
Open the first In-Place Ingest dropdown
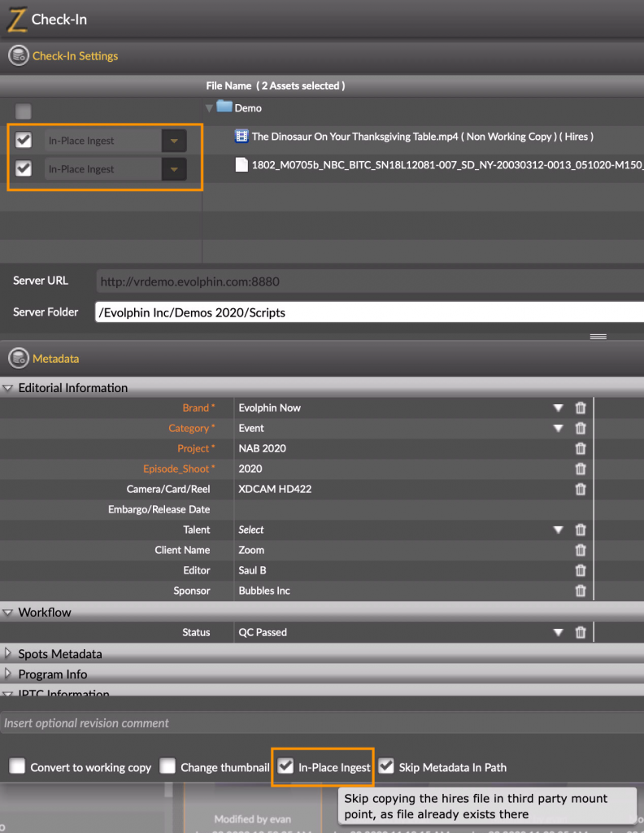click(x=174, y=141)
